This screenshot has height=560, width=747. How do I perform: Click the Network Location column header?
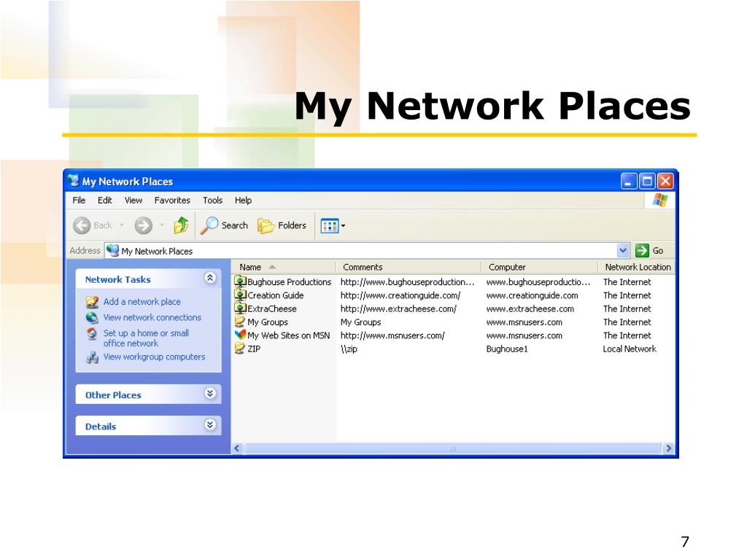636,267
